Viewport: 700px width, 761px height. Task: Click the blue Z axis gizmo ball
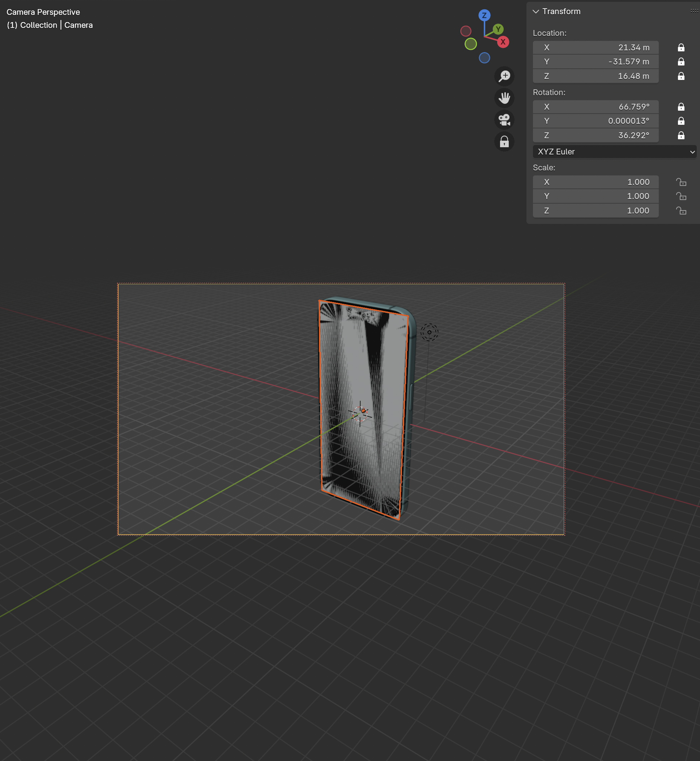point(484,16)
